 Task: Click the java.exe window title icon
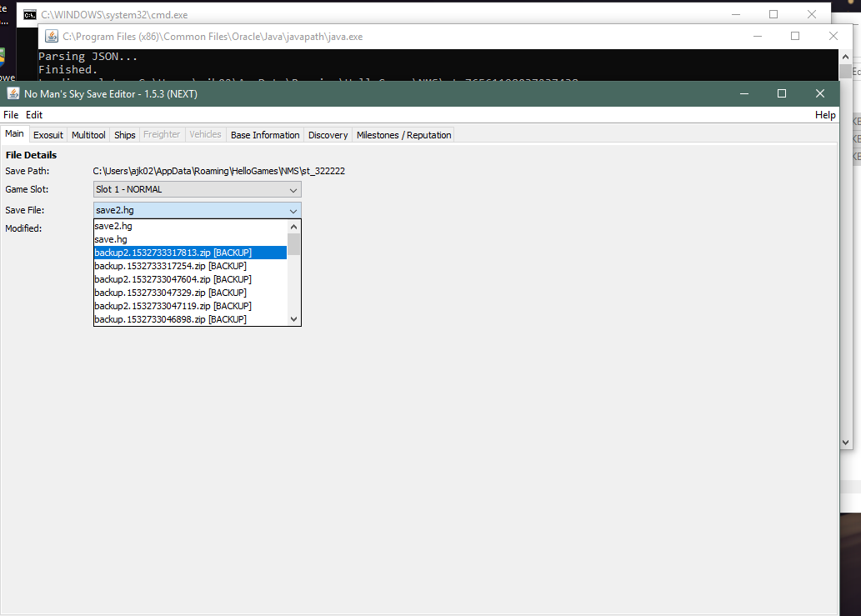point(52,36)
